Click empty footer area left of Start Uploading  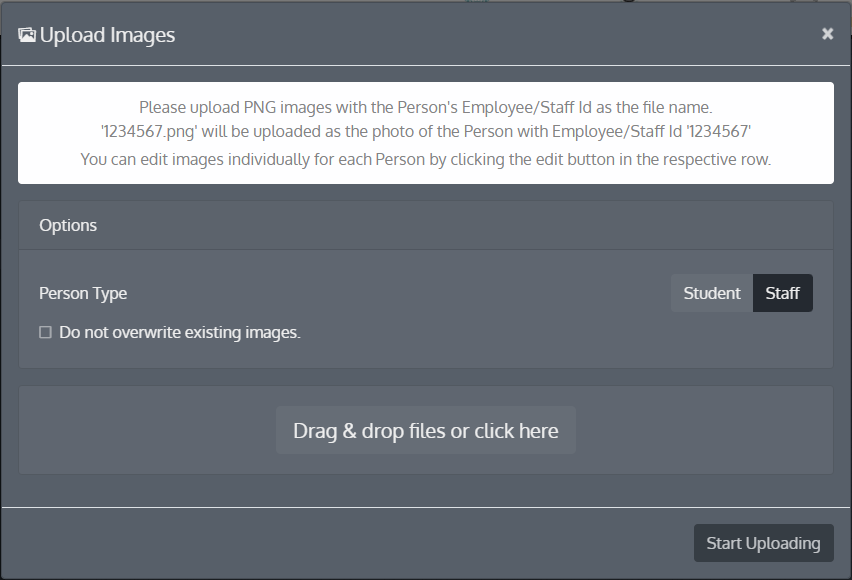click(x=350, y=543)
